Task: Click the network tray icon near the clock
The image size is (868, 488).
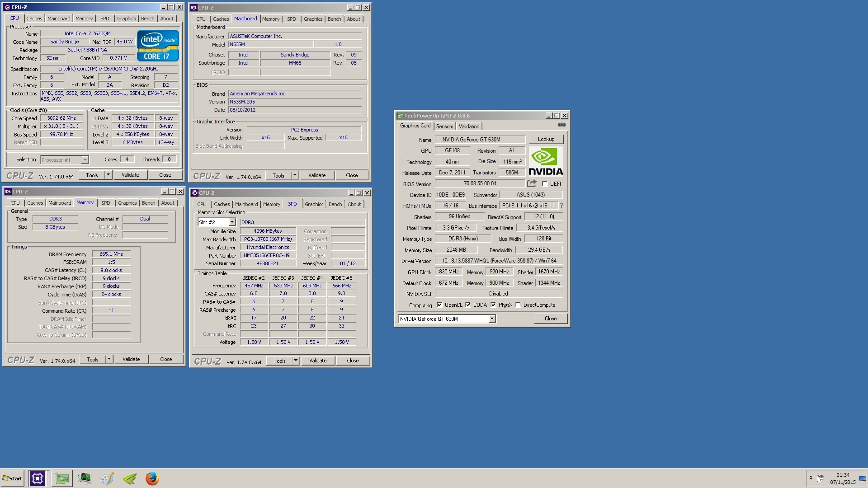Action: [x=862, y=479]
